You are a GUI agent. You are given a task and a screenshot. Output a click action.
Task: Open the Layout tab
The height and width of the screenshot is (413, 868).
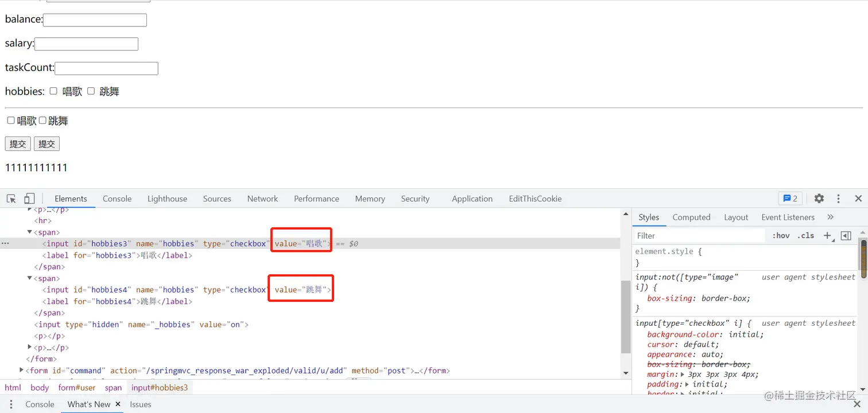[x=736, y=217]
